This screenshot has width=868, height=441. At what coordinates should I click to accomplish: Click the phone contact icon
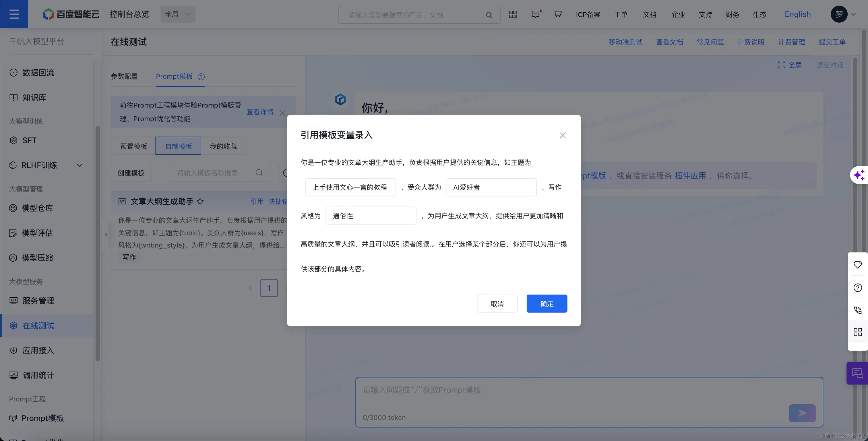(858, 310)
